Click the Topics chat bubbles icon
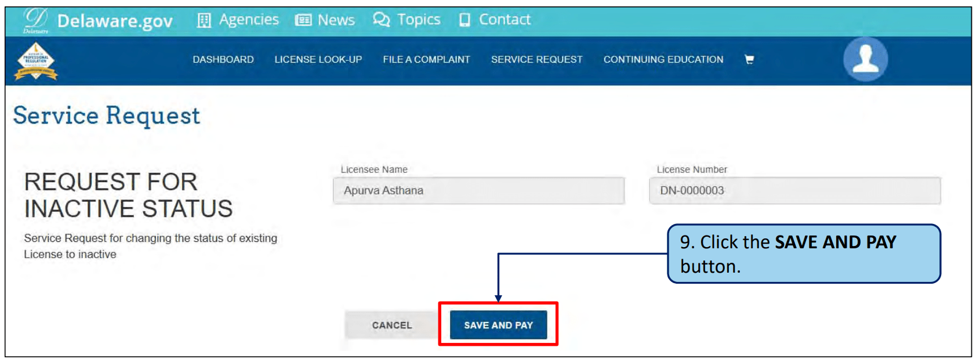The height and width of the screenshot is (362, 980). point(381,20)
